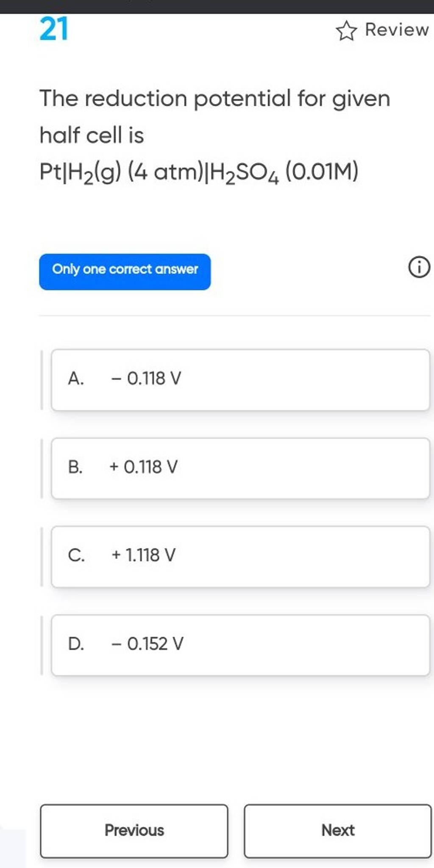Click the vertical bar left of option A
The width and height of the screenshot is (434, 868).
coord(42,380)
